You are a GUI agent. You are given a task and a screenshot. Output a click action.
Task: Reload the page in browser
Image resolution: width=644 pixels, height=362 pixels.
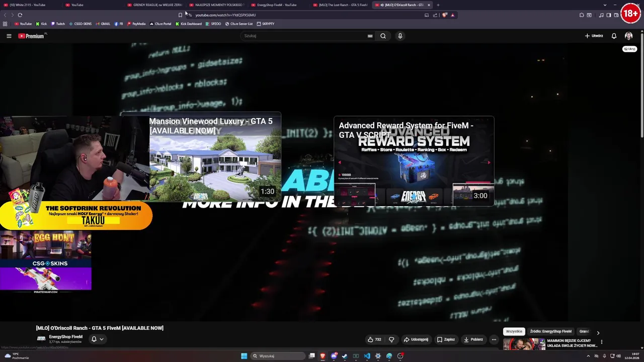(x=20, y=15)
